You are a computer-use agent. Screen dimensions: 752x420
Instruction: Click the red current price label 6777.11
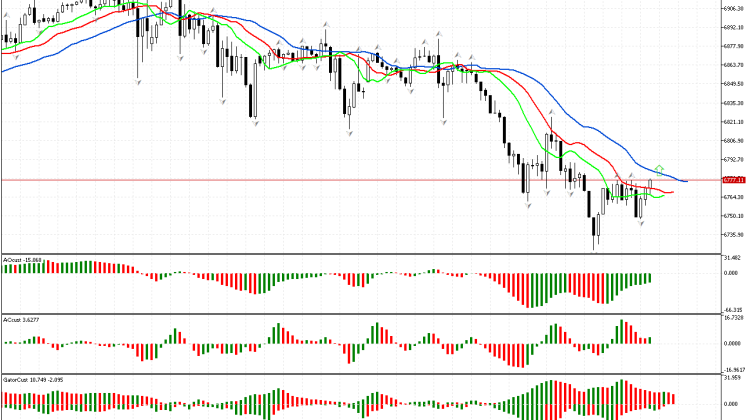[x=735, y=180]
